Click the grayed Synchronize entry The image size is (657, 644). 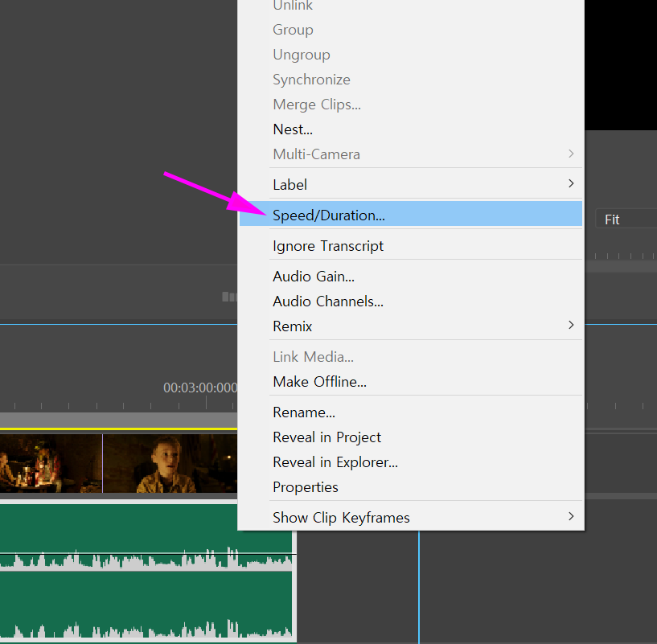coord(411,80)
